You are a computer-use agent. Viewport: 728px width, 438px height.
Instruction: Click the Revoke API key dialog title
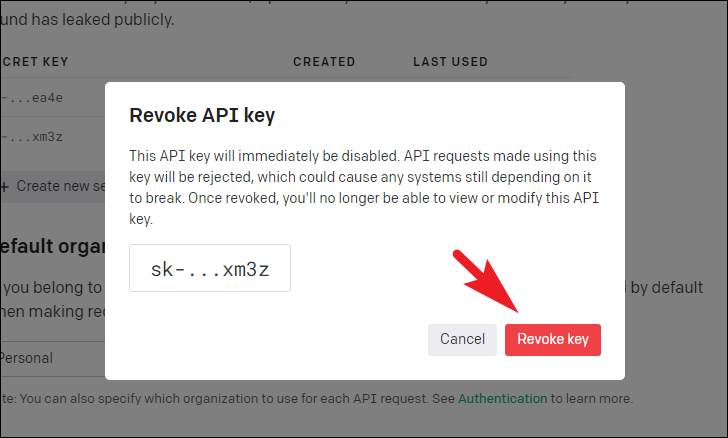202,115
